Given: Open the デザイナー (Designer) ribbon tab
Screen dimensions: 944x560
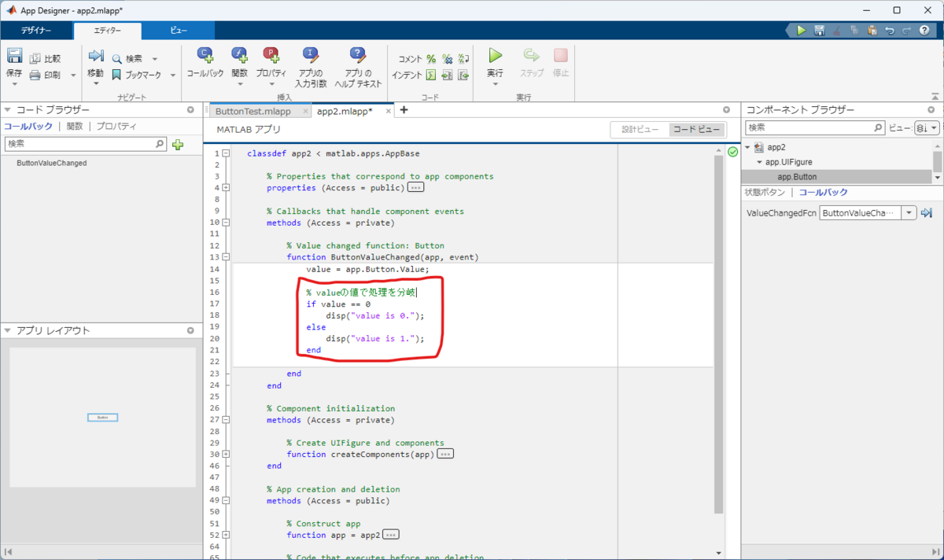Looking at the screenshot, I should (36, 31).
